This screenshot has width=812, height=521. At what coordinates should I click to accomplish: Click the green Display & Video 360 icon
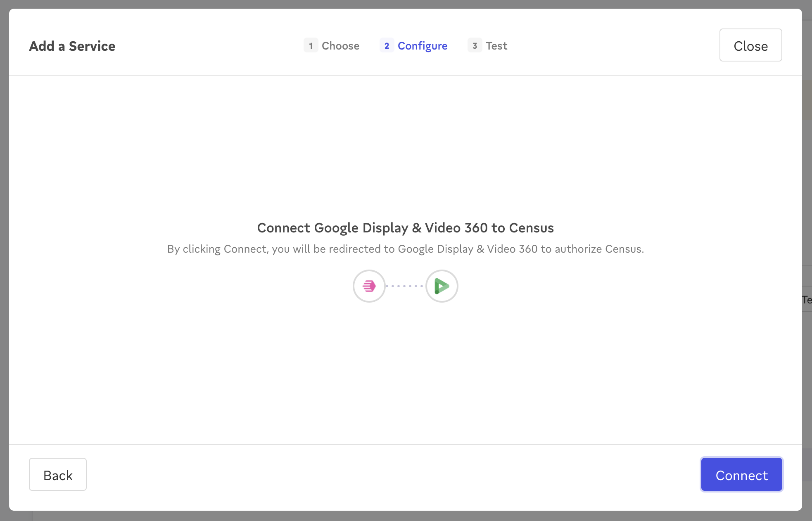pos(442,286)
